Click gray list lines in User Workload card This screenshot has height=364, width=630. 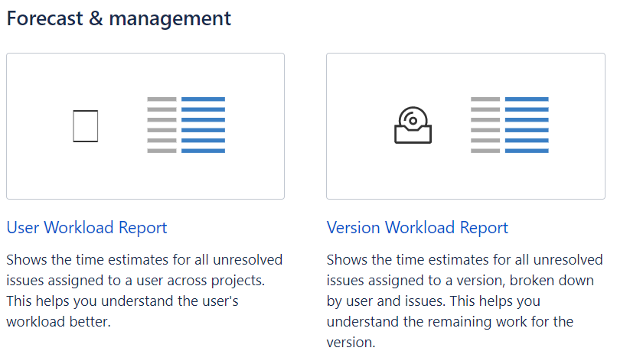click(161, 125)
